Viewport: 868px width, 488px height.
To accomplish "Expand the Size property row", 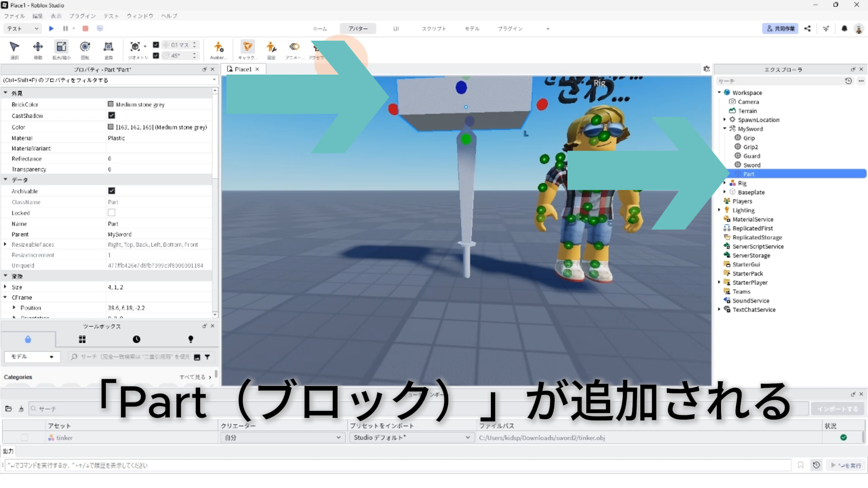I will click(5, 287).
